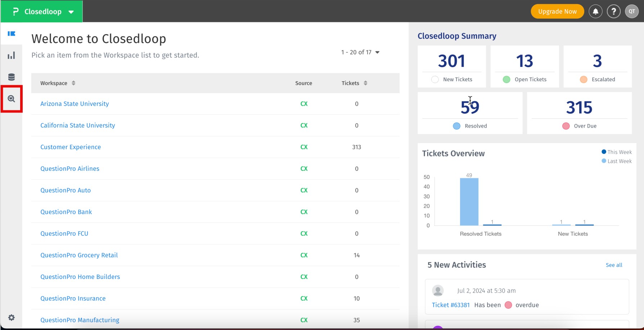Open Customer Experience workspace
644x330 pixels.
pos(71,147)
